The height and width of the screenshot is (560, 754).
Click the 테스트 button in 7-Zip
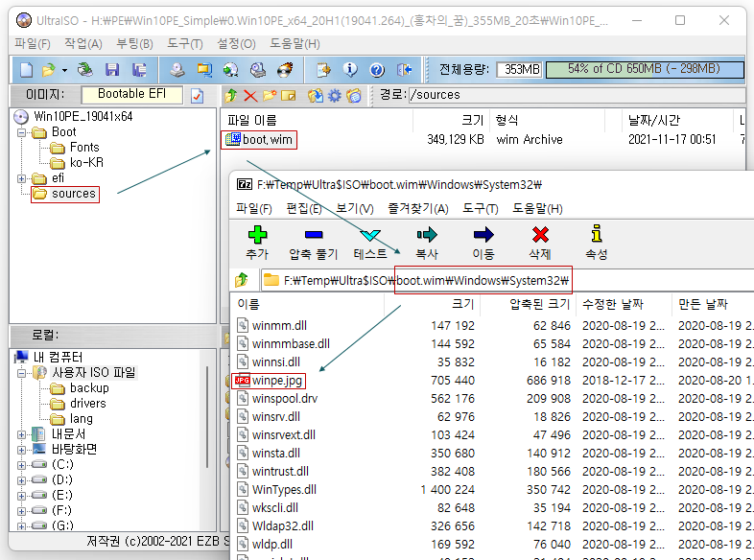coord(370,243)
